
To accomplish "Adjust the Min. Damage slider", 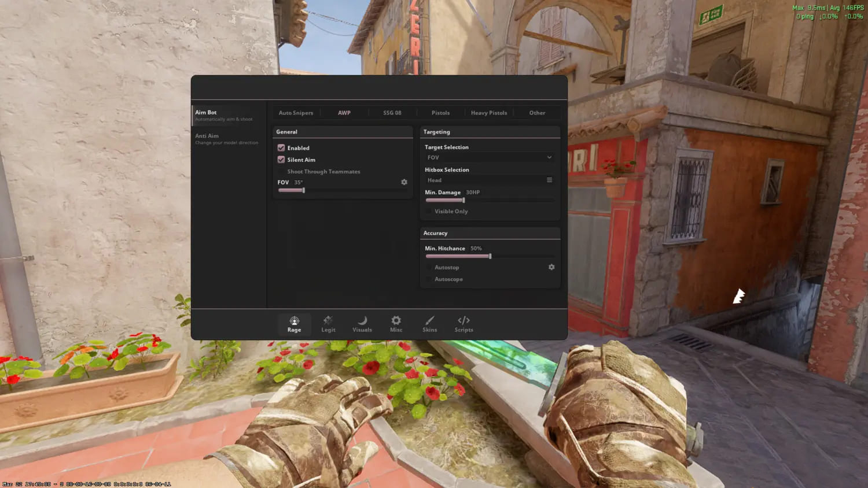I will (x=490, y=200).
